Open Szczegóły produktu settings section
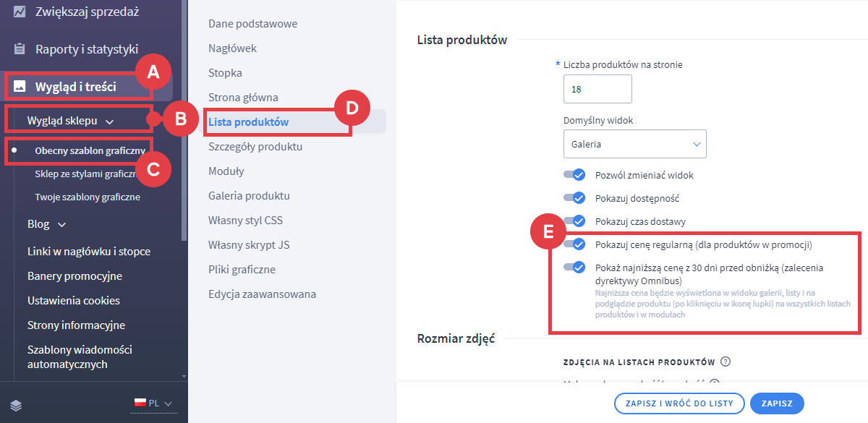The height and width of the screenshot is (423, 868). 255,147
